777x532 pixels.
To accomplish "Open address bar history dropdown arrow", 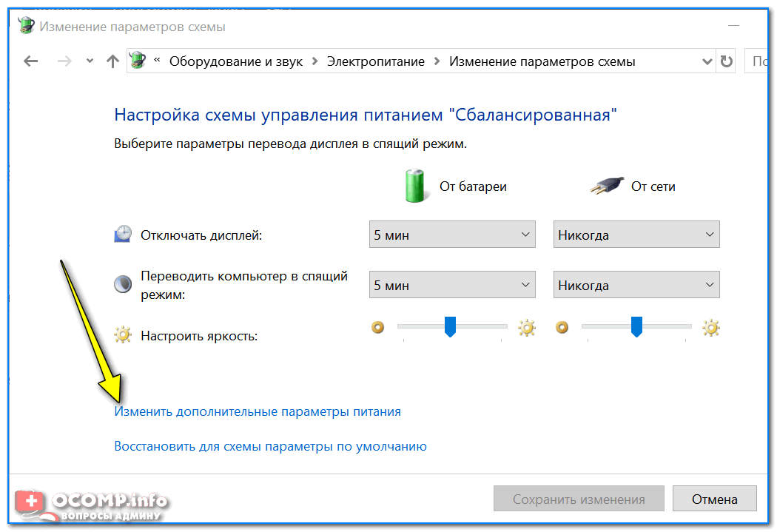I will point(705,61).
